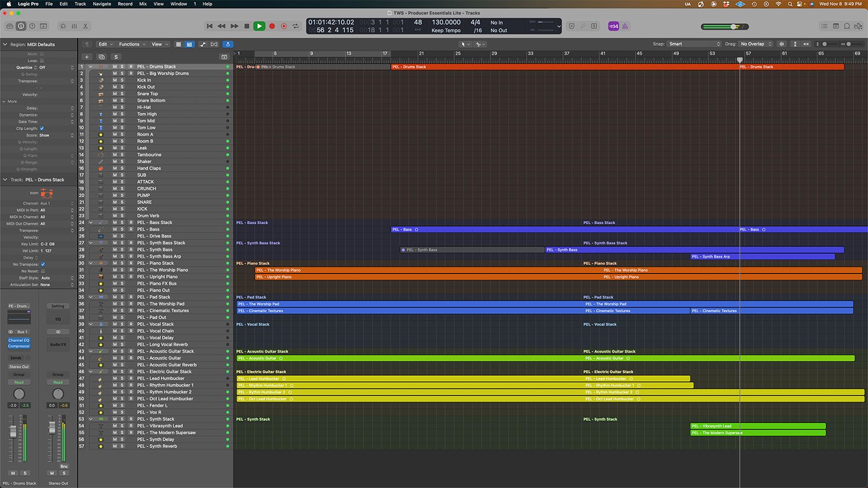Screen dimensions: 868x488
Task: Open the Mixer from the control bar
Action: (x=74, y=26)
